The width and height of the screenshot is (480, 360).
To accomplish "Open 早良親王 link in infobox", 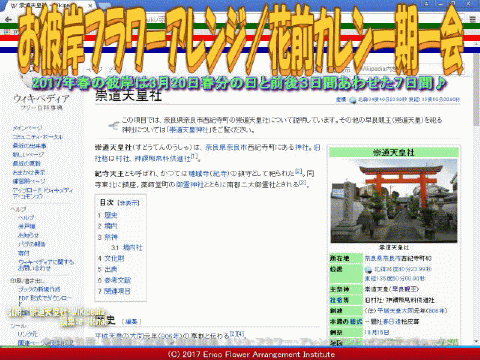I will point(403,289).
